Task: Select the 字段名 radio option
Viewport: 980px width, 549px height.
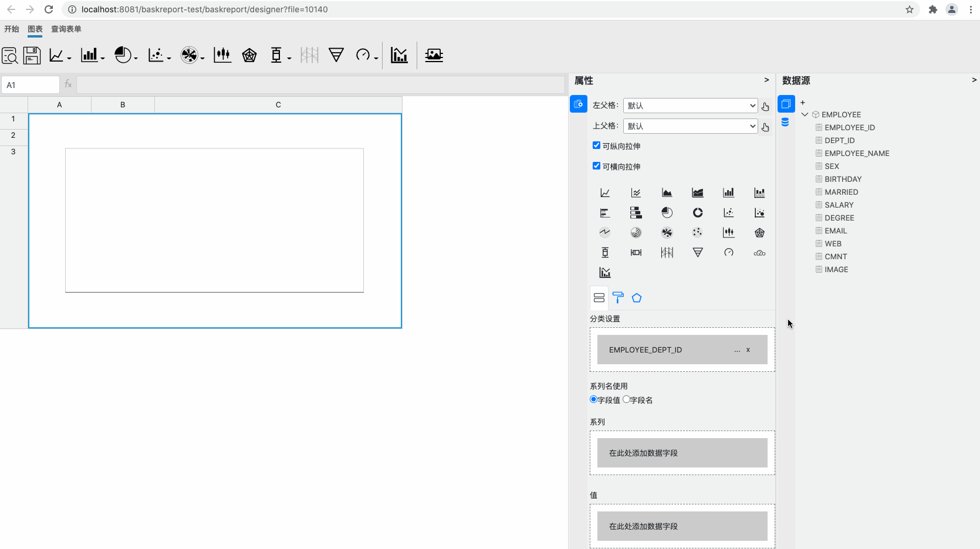Action: coord(626,399)
